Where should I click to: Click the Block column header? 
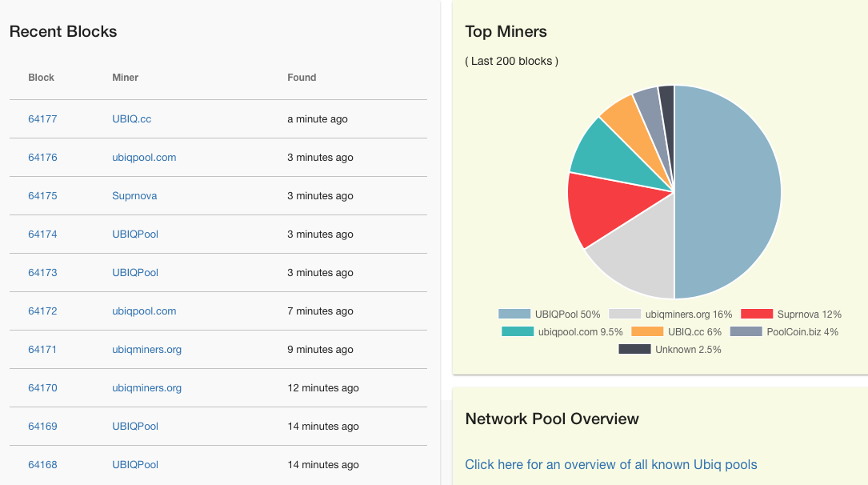tap(41, 78)
